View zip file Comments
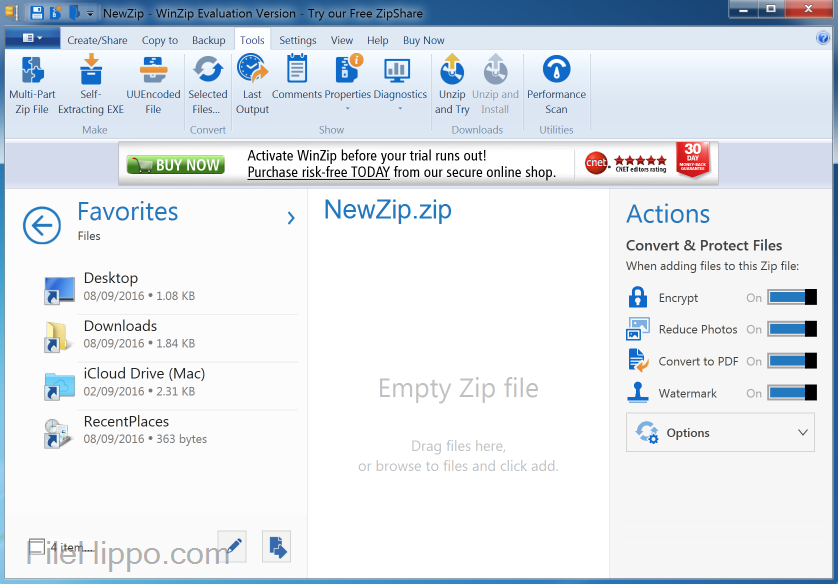Viewport: 838px width, 584px height. [296, 80]
